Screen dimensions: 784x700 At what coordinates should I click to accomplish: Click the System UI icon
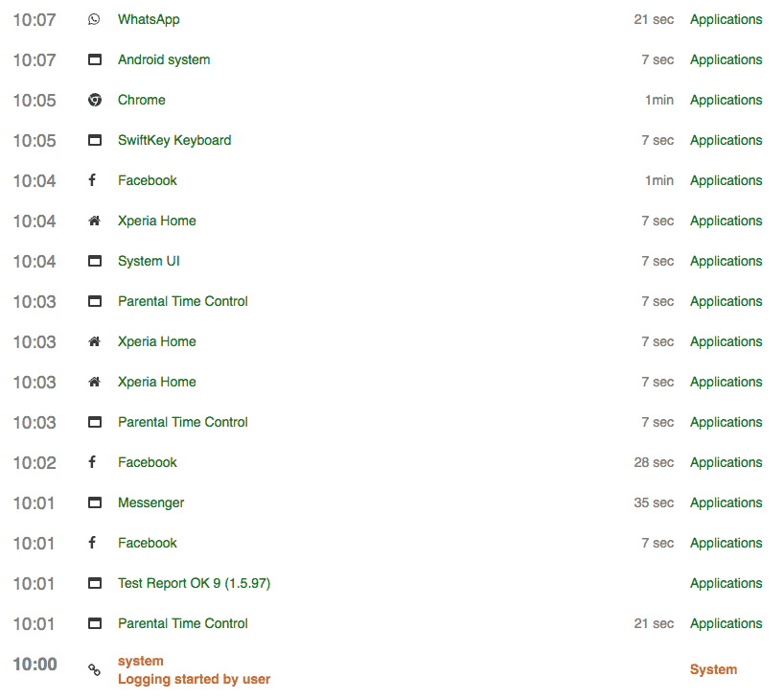[93, 261]
